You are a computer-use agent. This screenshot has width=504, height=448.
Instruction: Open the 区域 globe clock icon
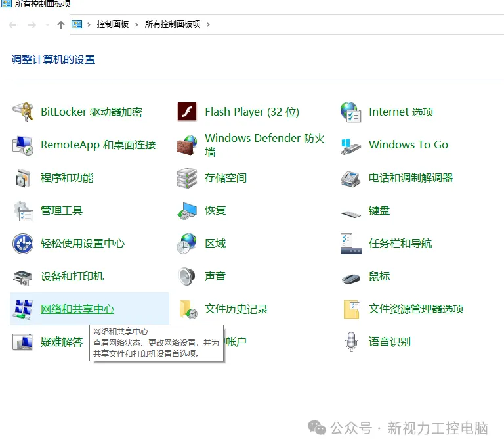point(187,244)
